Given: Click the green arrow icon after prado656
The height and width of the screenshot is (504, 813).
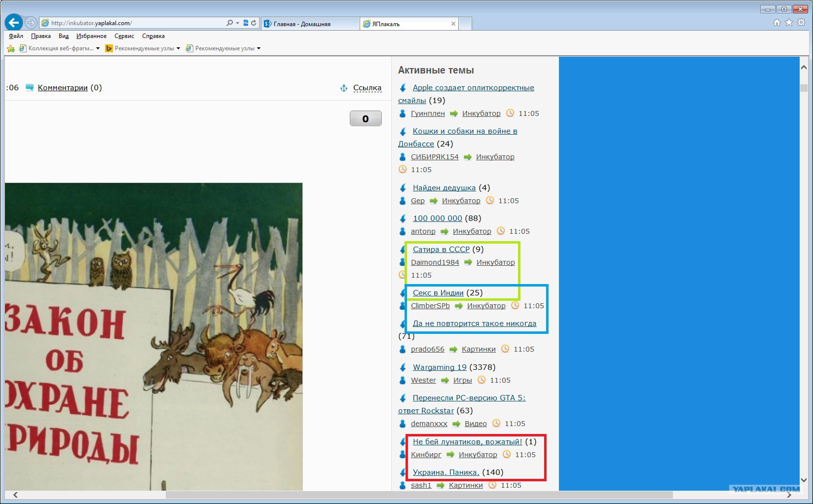Looking at the screenshot, I should coord(453,349).
